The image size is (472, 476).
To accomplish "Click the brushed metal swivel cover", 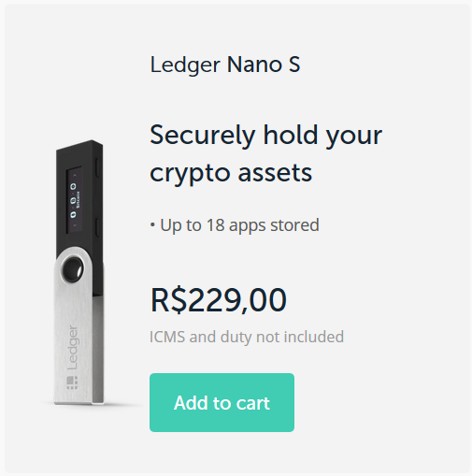I will (x=78, y=327).
